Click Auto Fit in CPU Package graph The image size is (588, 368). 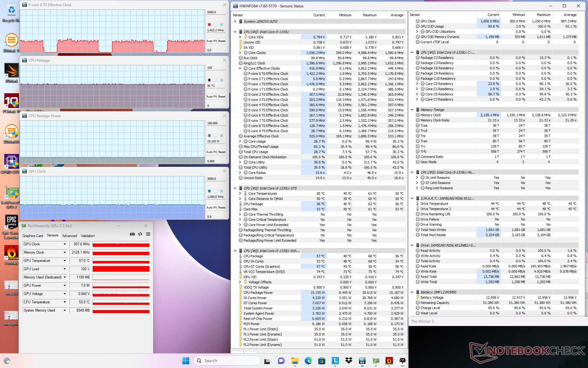pos(211,97)
